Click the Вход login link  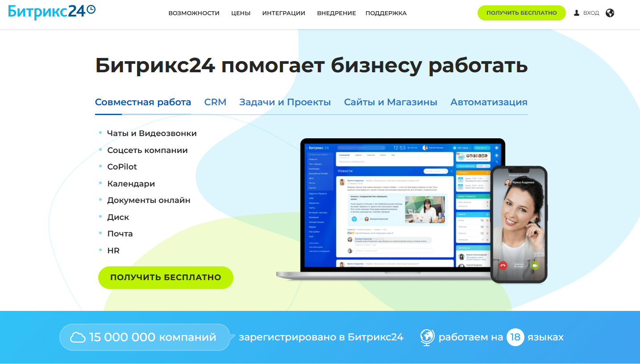click(x=591, y=13)
